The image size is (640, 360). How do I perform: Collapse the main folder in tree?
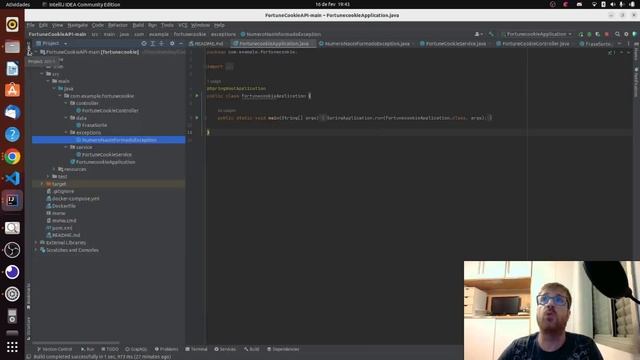tap(48, 81)
